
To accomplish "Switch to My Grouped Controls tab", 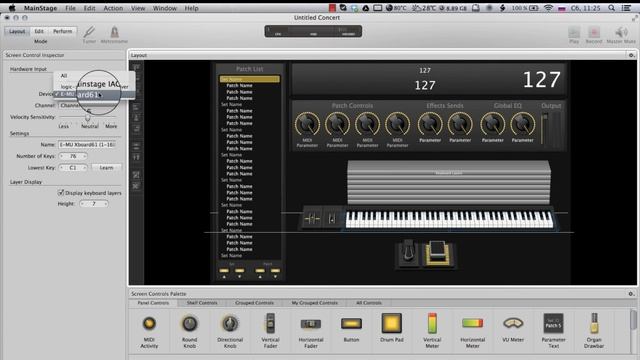I will tap(314, 303).
